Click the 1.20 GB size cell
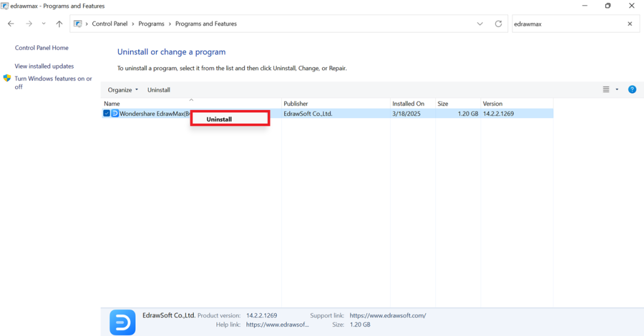Viewport: 644px width, 336px height. (468, 114)
